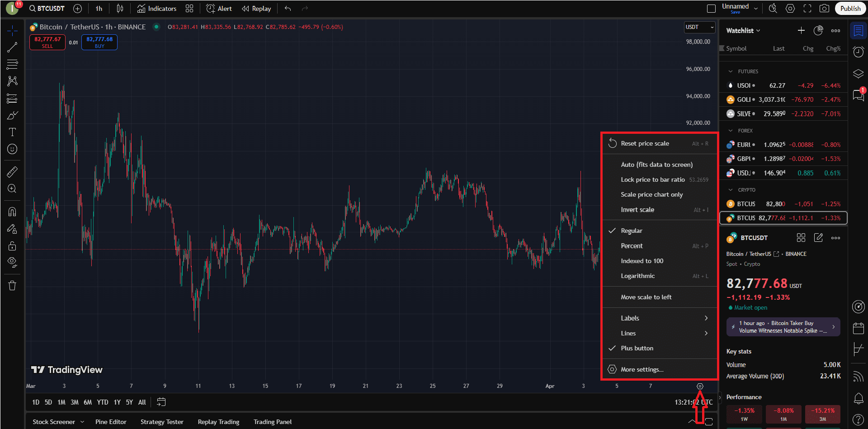
Task: Switch scale to Logarithmic mode
Action: 660,276
